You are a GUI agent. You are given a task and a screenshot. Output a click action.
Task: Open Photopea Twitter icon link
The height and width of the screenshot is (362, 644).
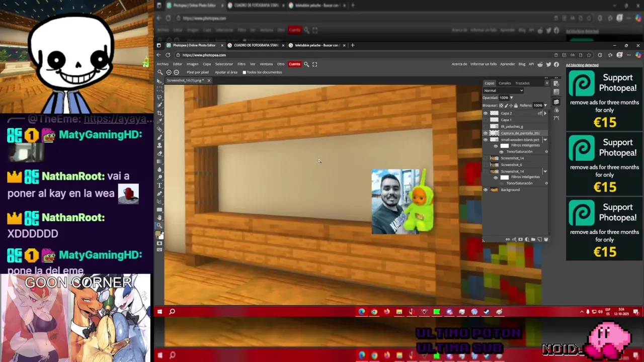[548, 64]
